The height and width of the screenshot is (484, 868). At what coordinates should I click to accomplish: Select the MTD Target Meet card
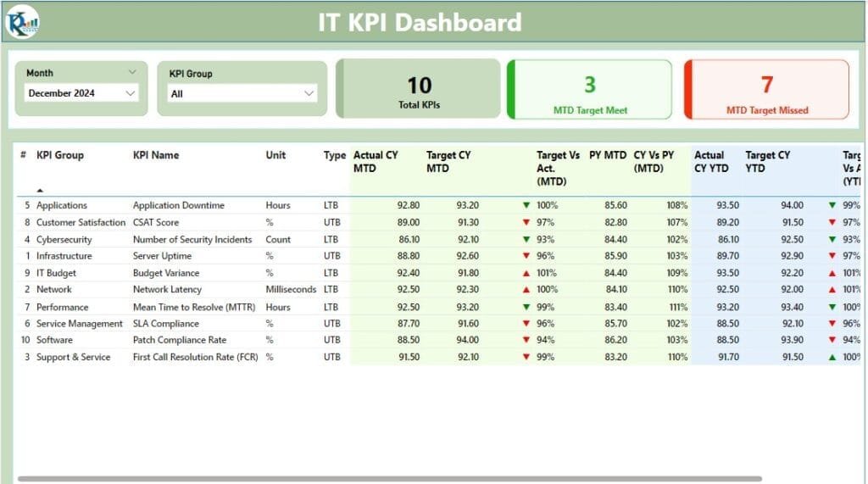pyautogui.click(x=590, y=90)
